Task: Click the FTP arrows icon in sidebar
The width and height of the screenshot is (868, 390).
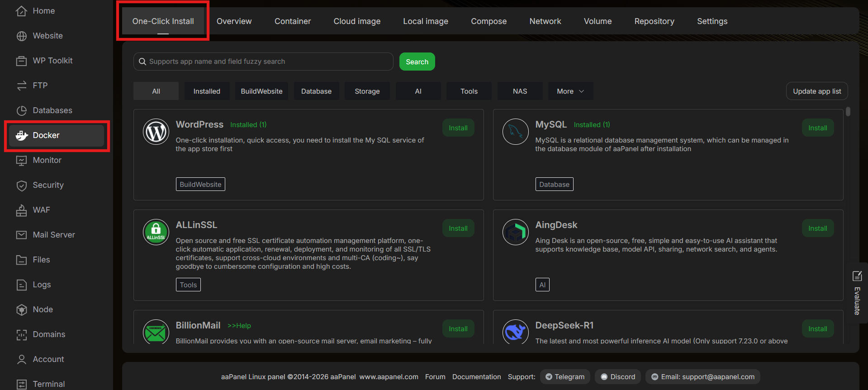Action: (21, 86)
